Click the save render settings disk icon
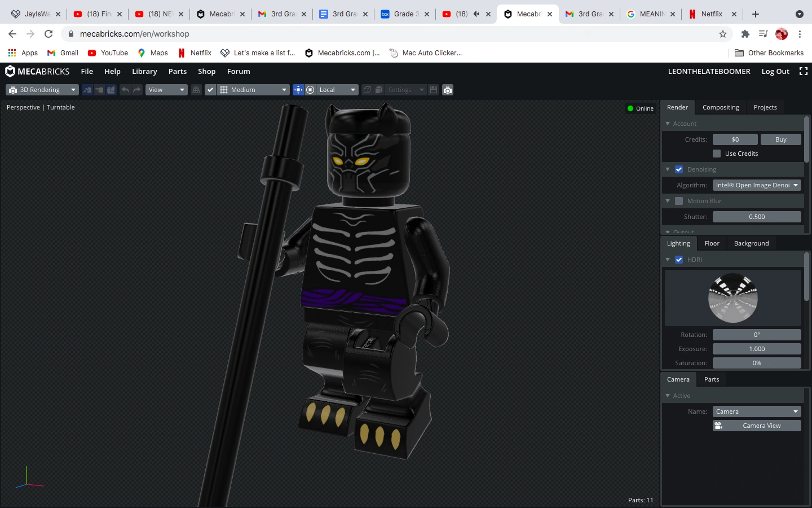Screen dimensions: 812x508 point(433,89)
